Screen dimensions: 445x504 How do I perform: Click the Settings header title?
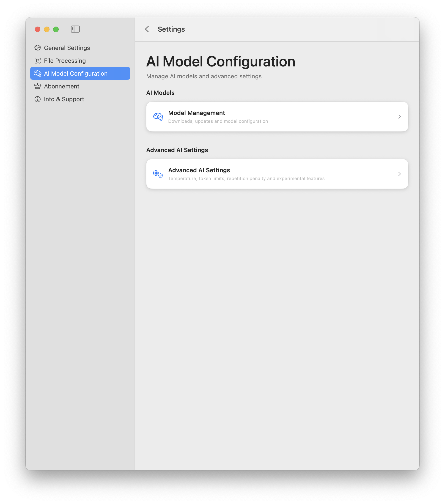coord(171,29)
